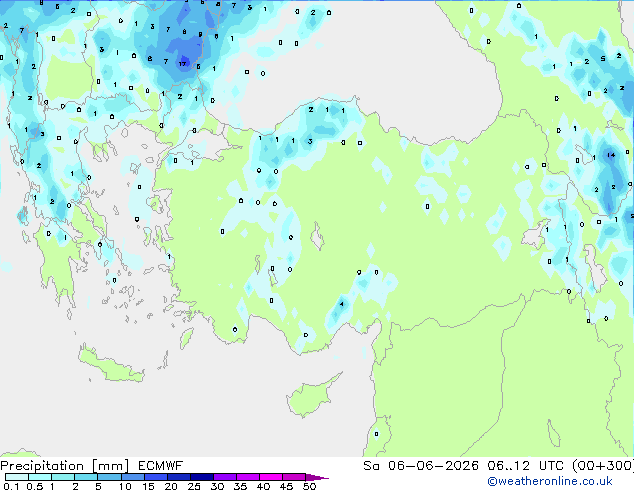Click the 25–30 mm navy legend swatch
The image size is (634, 490).
pos(201,477)
